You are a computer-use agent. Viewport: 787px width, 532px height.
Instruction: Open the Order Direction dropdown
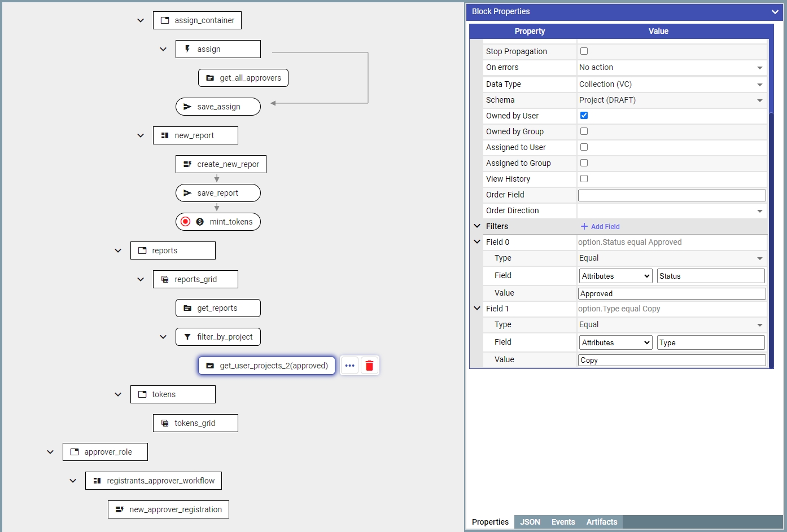pyautogui.click(x=671, y=211)
